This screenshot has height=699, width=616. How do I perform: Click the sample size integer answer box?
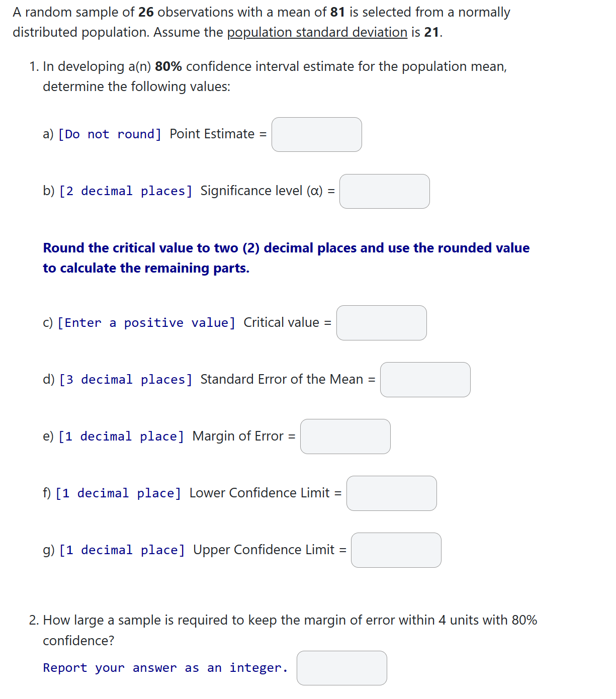click(341, 668)
